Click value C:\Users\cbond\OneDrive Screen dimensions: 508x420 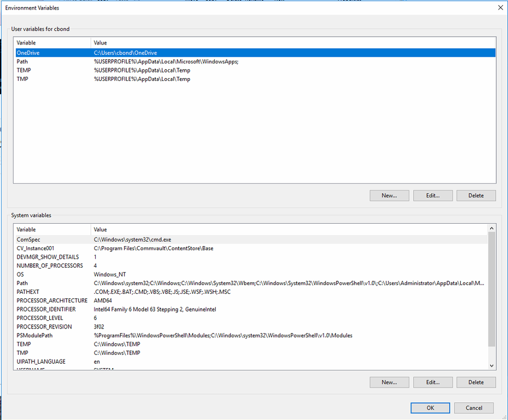(126, 53)
